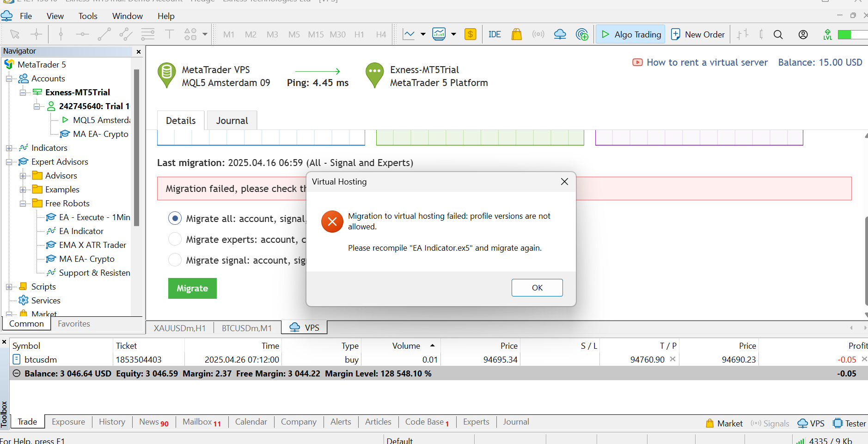Open the File menu

(26, 16)
